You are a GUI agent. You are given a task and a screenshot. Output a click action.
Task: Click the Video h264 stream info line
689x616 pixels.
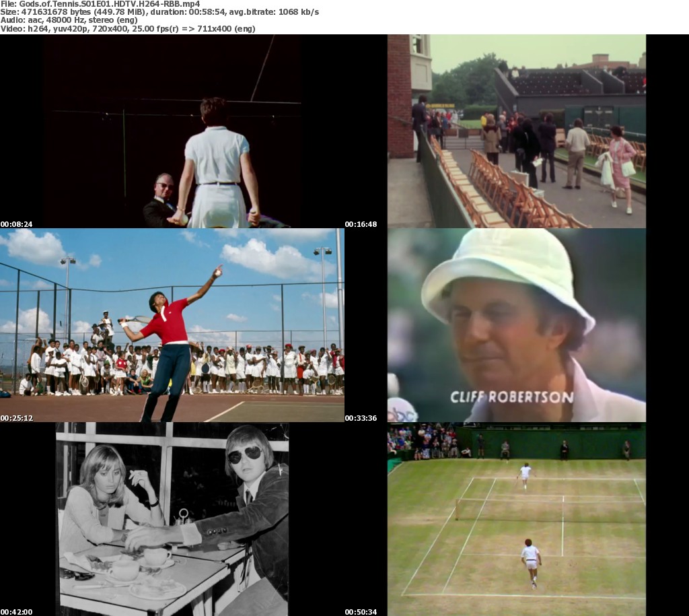[x=128, y=29]
